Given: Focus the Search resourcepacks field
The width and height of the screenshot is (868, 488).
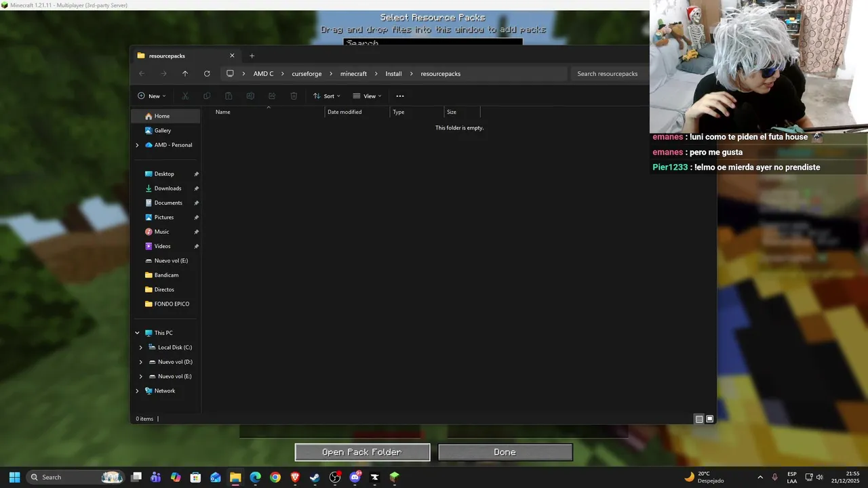Looking at the screenshot, I should click(x=609, y=73).
